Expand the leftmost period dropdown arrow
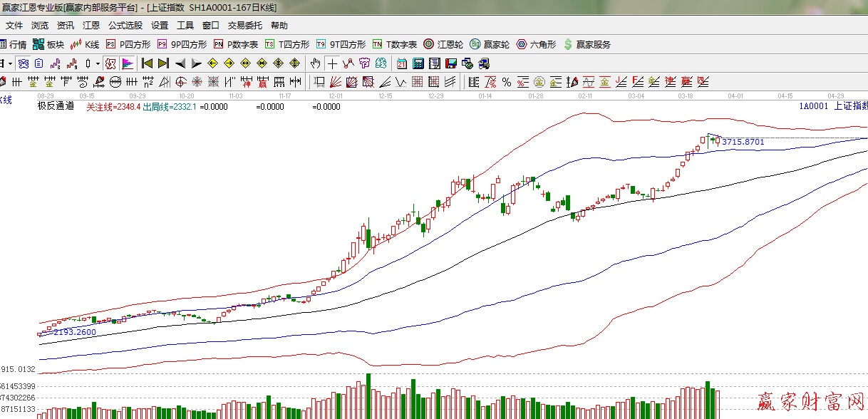This screenshot has width=868, height=419. click(x=10, y=63)
